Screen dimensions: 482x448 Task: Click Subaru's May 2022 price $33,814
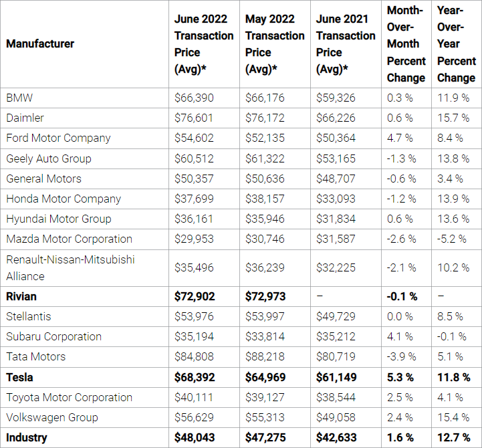265,337
